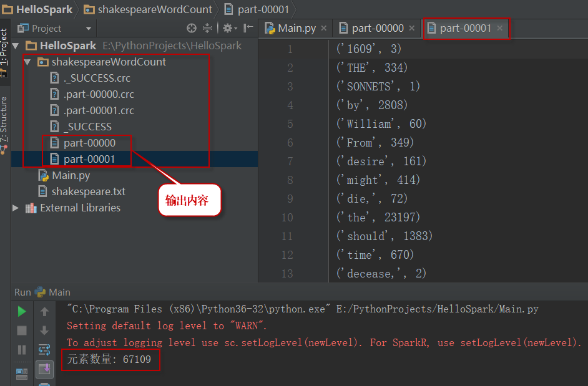Open the Project panel gear settings
Screen dimensions: 588x386
[228, 28]
